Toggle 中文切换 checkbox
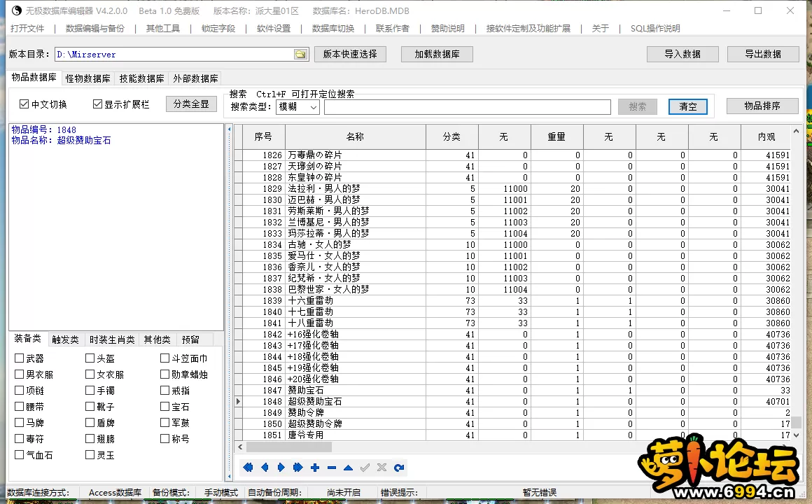This screenshot has width=812, height=504. (24, 104)
